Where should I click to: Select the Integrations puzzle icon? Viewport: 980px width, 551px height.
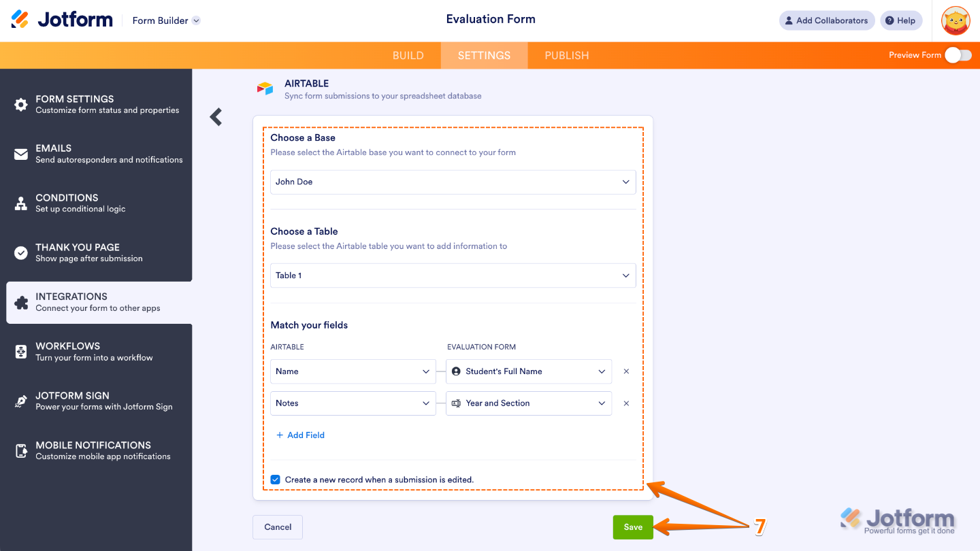tap(20, 301)
